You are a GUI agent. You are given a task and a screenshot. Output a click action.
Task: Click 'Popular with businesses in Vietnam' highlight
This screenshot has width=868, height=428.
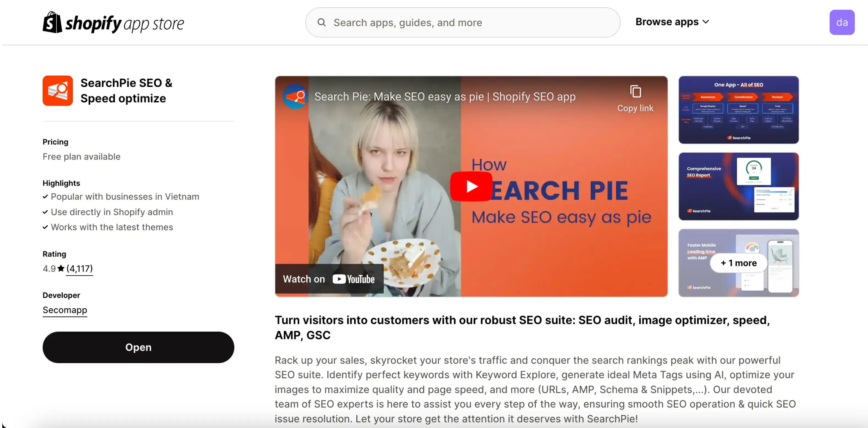pos(125,196)
